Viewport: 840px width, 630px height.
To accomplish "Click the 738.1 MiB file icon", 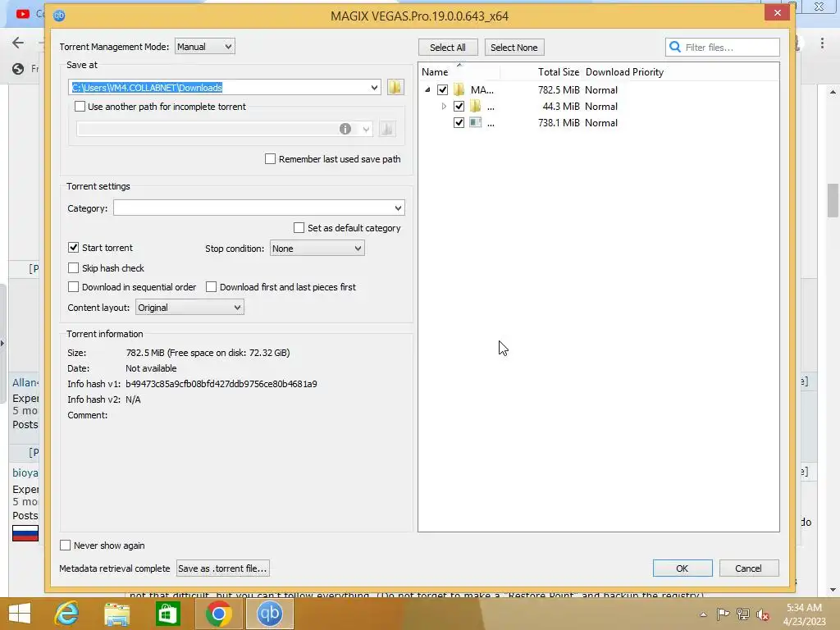I will (475, 122).
